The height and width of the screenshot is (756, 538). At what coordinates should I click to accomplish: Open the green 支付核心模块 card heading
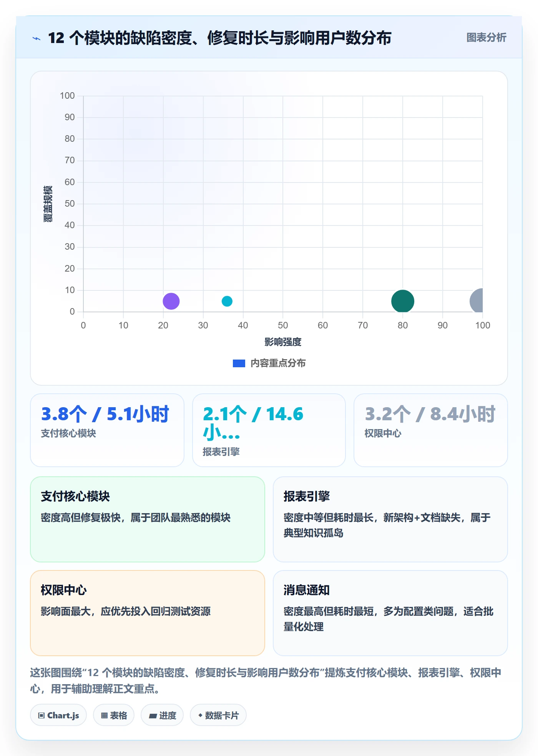[75, 496]
